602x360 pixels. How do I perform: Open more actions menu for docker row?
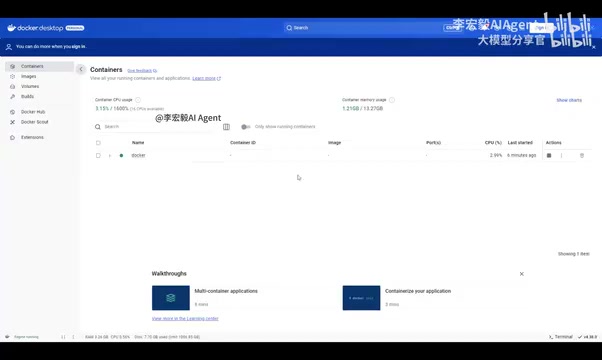pos(561,155)
